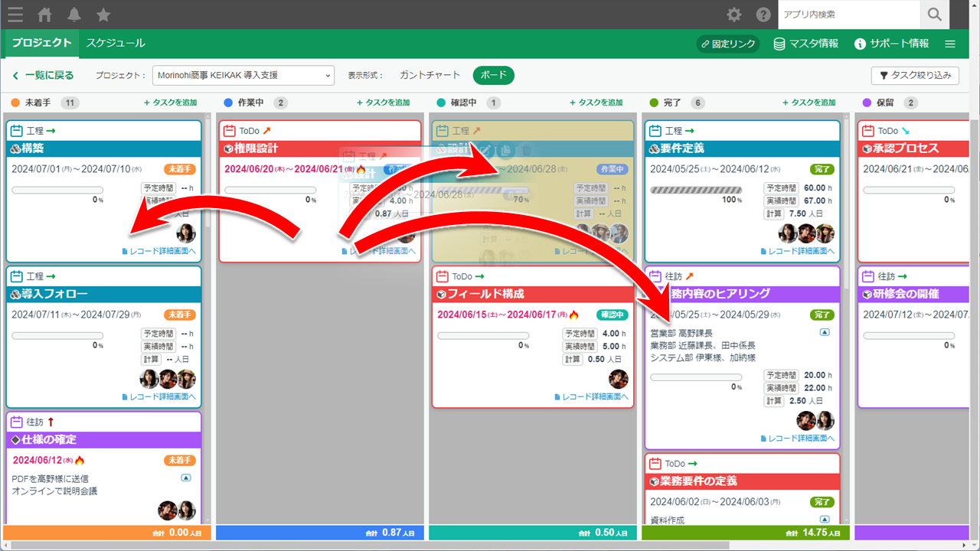
Task: Open タスク絞り込み filter
Action: (x=916, y=75)
